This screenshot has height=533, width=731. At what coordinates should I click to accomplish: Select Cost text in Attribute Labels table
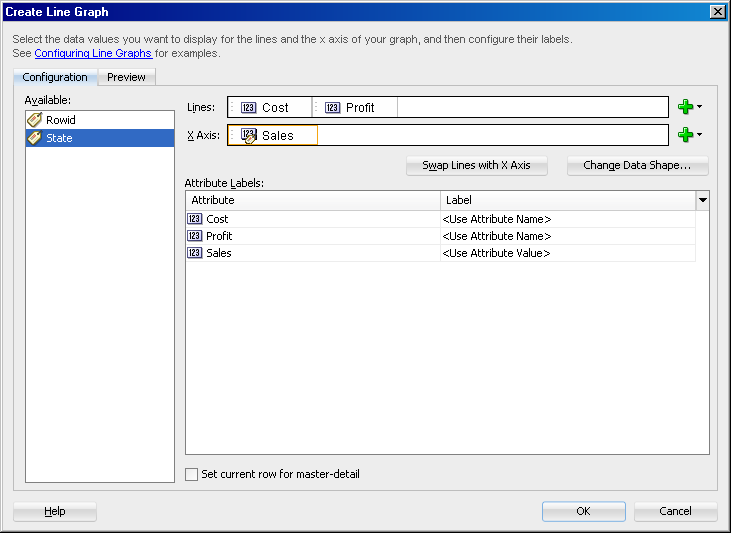coord(217,219)
